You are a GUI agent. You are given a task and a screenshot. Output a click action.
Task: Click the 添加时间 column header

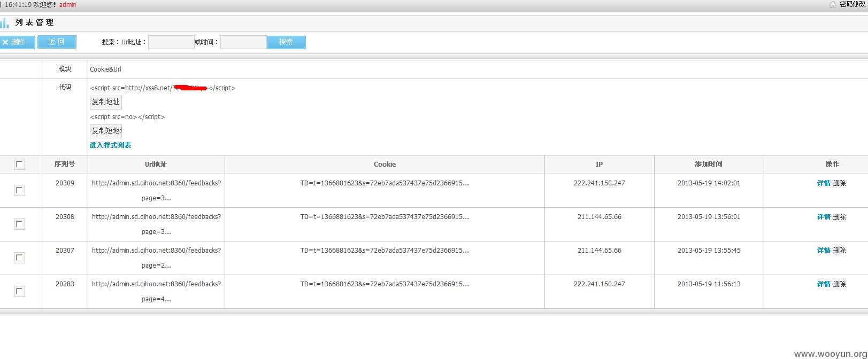click(709, 165)
